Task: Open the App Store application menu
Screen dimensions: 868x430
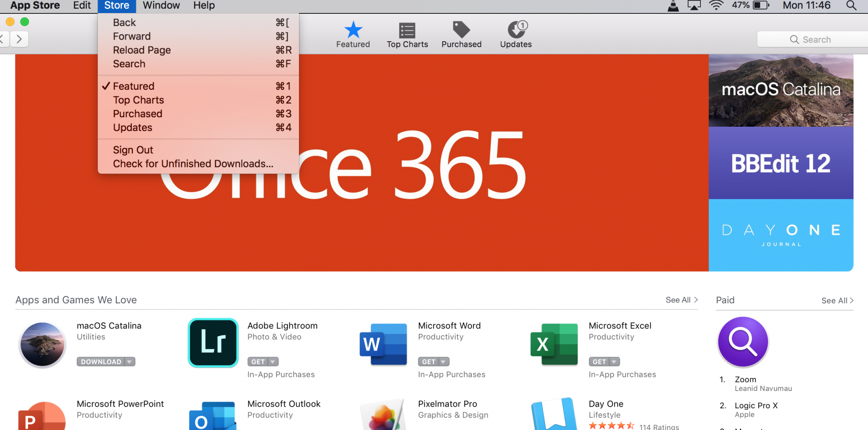Action: coord(35,6)
